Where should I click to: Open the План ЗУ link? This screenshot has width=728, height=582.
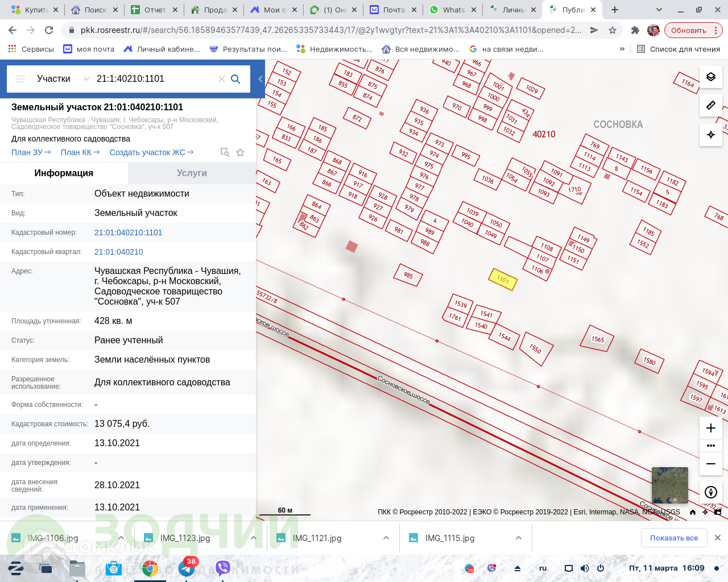click(31, 152)
